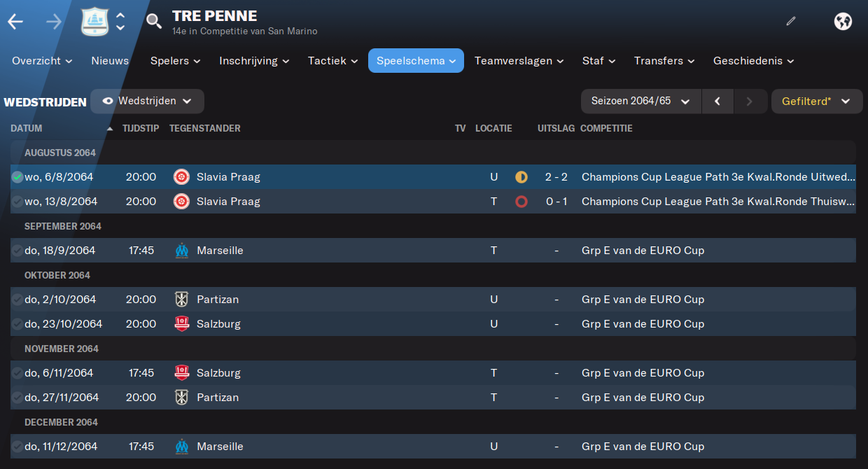This screenshot has height=469, width=868.
Task: Open the Wedstrijden view dropdown
Action: (x=147, y=101)
